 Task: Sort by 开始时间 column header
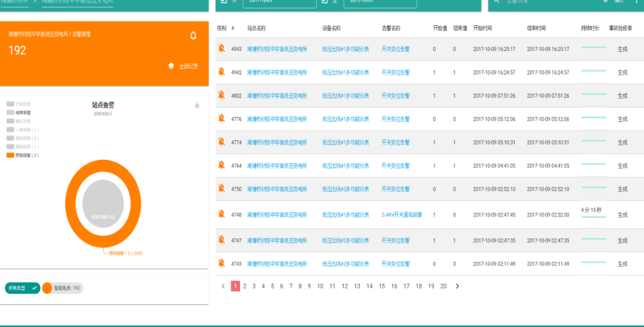click(x=485, y=28)
